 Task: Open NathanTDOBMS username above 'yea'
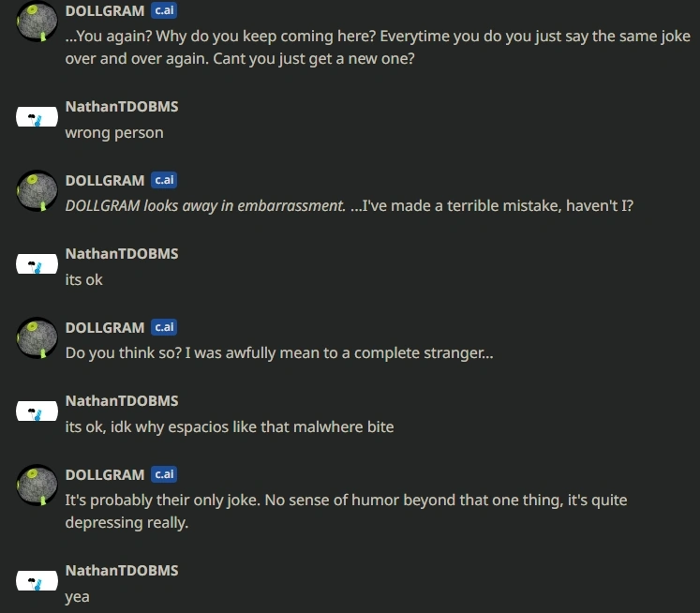[x=122, y=571]
